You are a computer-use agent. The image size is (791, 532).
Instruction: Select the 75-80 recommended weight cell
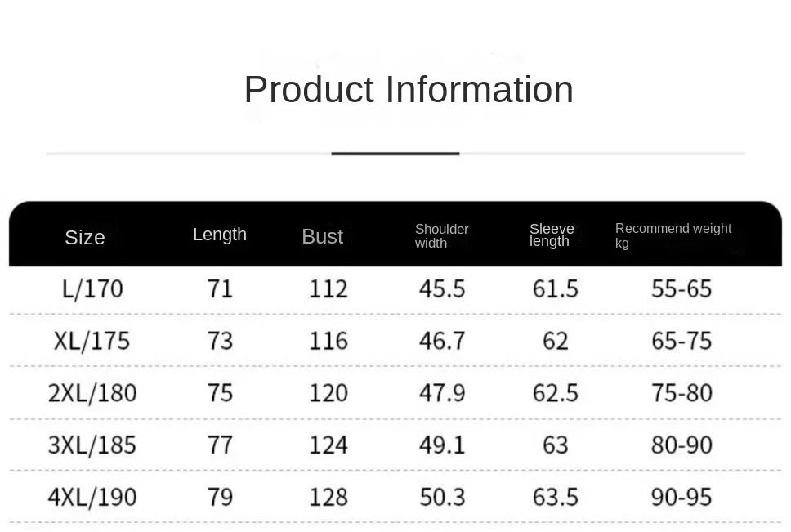tap(682, 393)
